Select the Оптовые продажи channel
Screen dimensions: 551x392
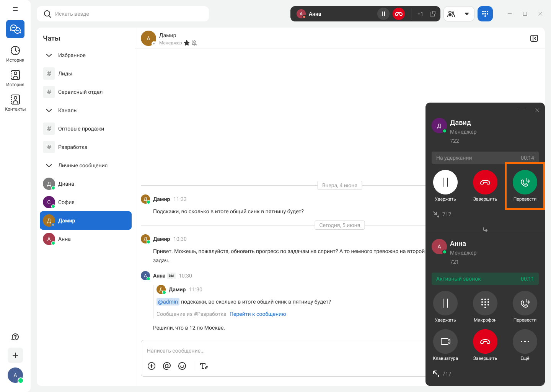coord(81,129)
